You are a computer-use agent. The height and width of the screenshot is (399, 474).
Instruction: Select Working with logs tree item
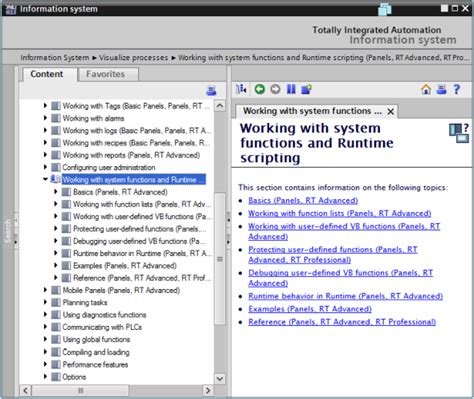[x=137, y=130]
